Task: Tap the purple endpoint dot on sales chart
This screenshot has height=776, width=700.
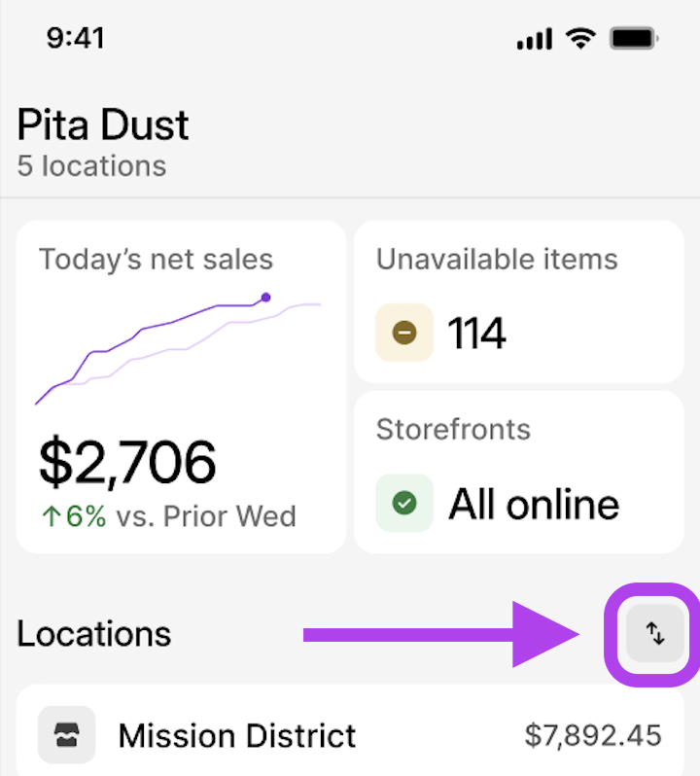Action: [266, 298]
